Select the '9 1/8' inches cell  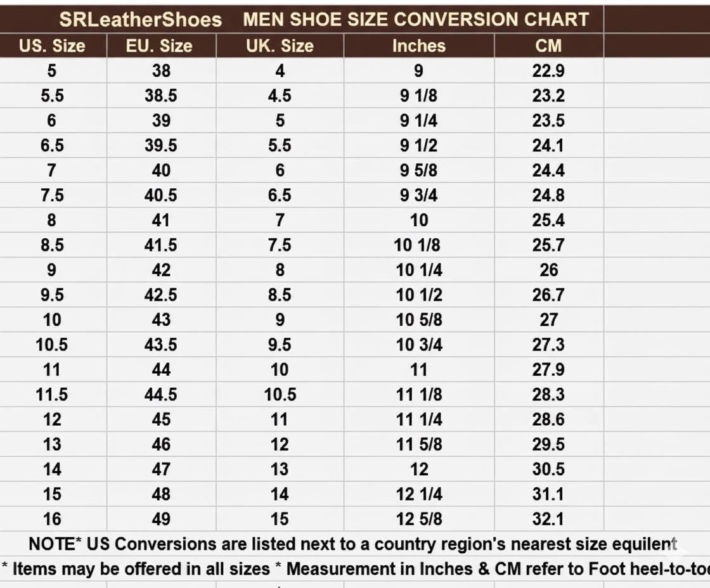[418, 96]
